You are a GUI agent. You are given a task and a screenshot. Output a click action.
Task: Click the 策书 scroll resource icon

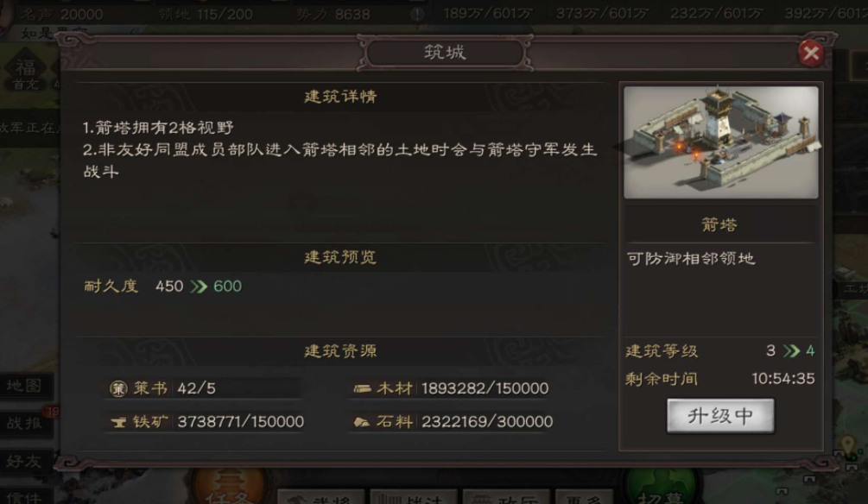[x=118, y=388]
